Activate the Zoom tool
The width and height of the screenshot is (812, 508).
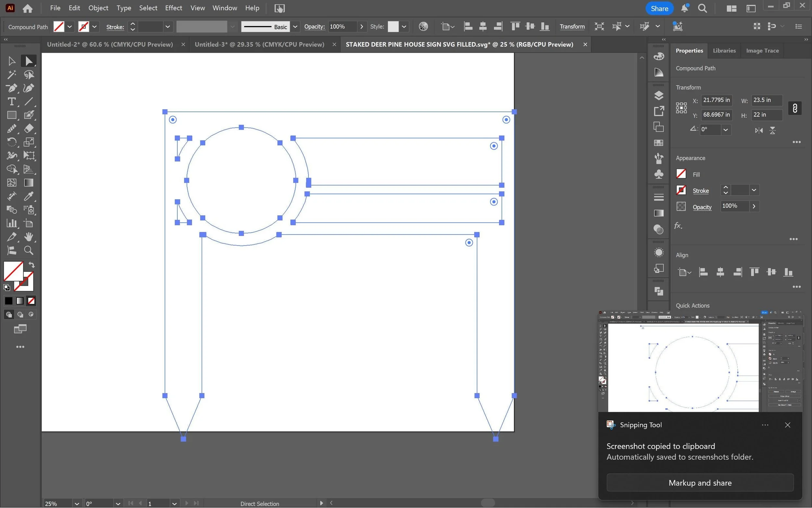(x=29, y=251)
